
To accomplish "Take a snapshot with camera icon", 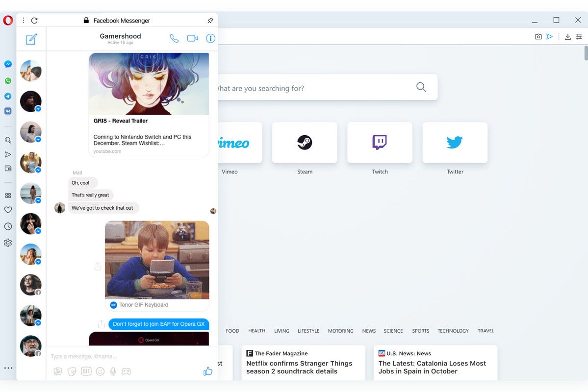I will point(538,37).
